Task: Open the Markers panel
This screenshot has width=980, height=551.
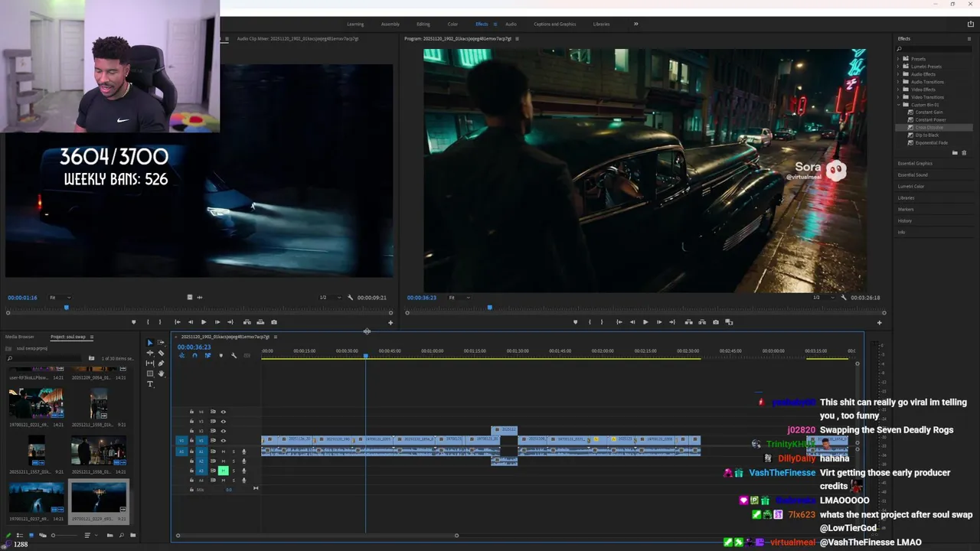Action: pos(906,209)
